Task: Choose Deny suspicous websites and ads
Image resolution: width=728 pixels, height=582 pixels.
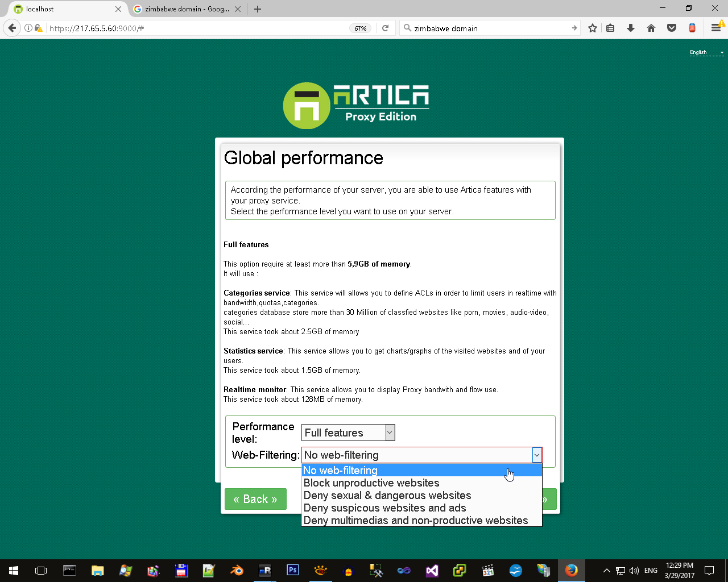Action: click(421, 508)
